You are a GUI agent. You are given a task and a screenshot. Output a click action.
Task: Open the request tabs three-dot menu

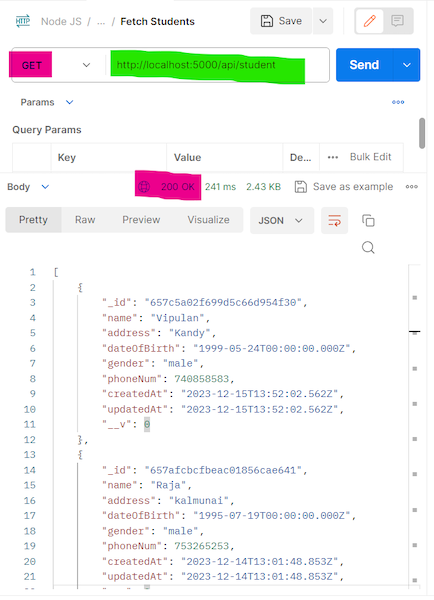[x=398, y=102]
